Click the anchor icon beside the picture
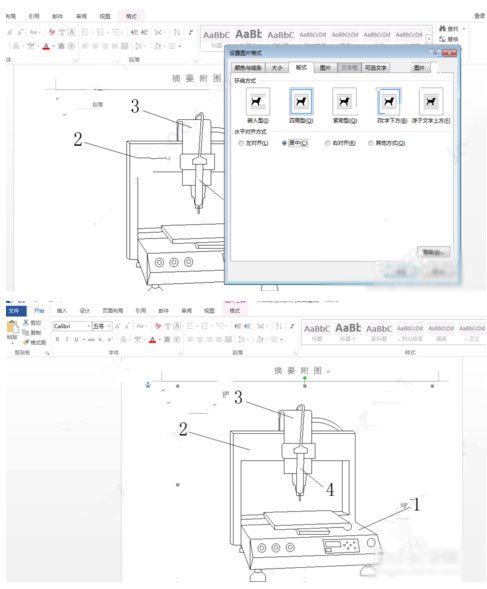Image resolution: width=487 pixels, height=589 pixels. [148, 385]
